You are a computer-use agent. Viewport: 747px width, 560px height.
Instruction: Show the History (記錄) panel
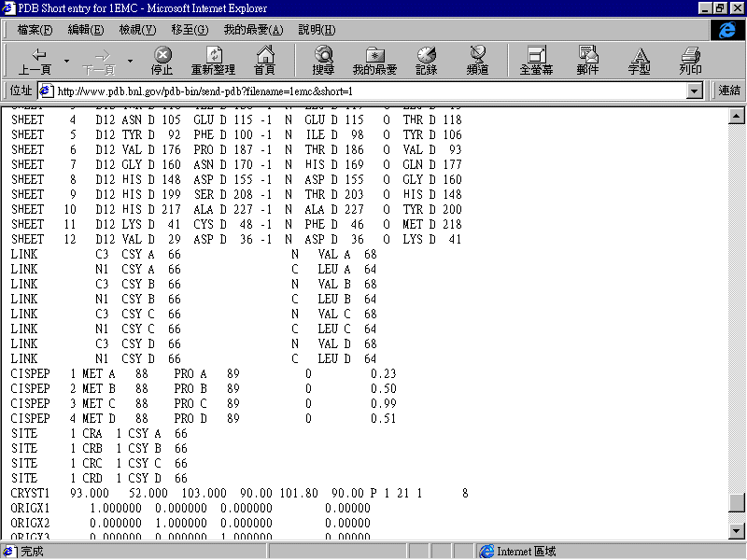pyautogui.click(x=427, y=62)
